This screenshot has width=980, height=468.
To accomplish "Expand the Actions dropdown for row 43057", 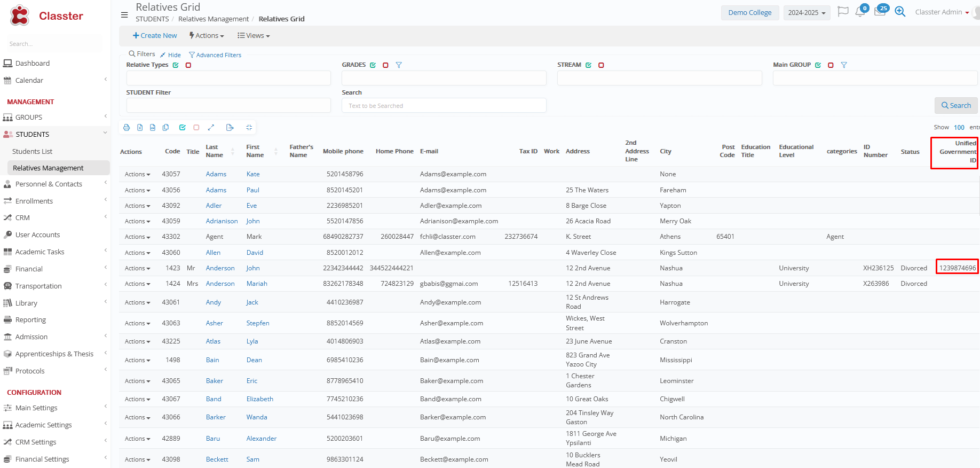I will pyautogui.click(x=137, y=174).
